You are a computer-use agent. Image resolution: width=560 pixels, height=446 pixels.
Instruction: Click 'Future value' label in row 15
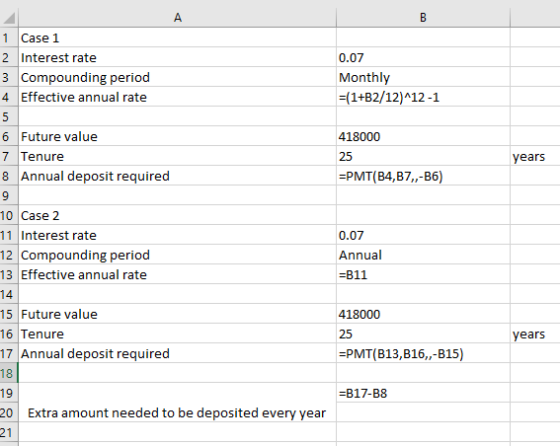click(59, 315)
